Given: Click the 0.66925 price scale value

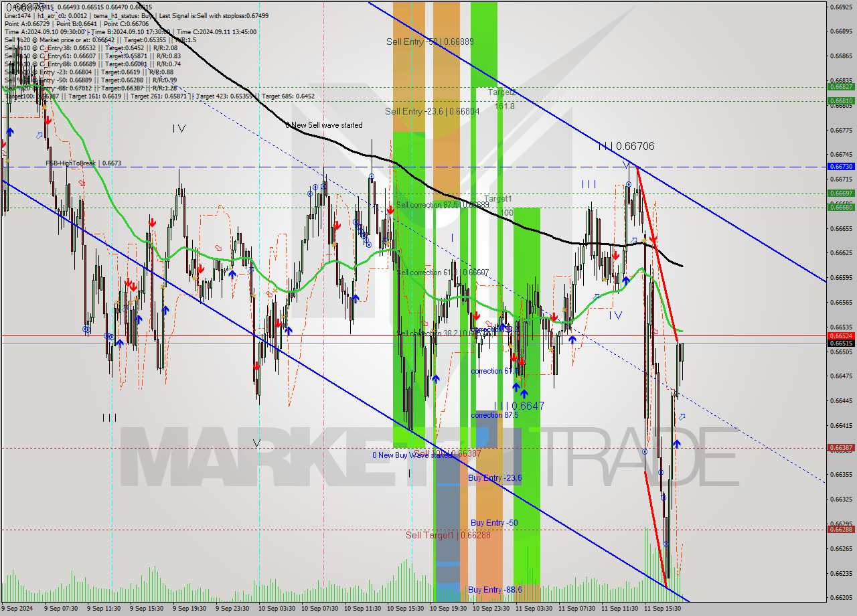Looking at the screenshot, I should click(841, 7).
